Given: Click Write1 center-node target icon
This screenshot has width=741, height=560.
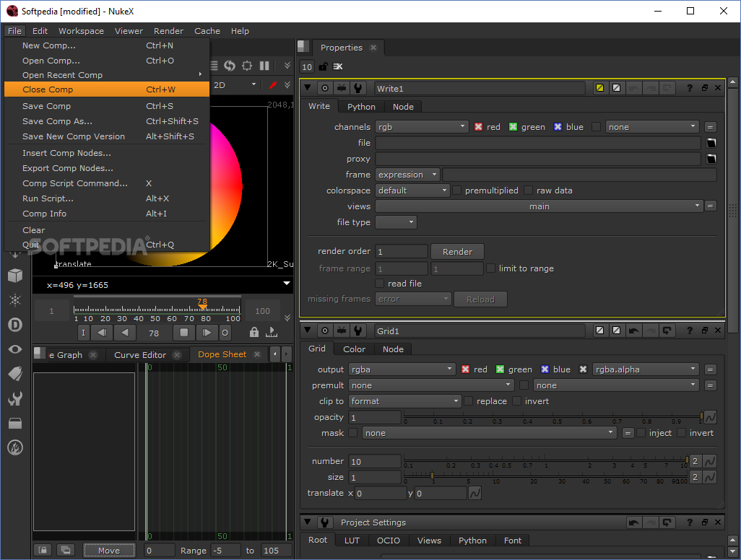Looking at the screenshot, I should (x=325, y=88).
